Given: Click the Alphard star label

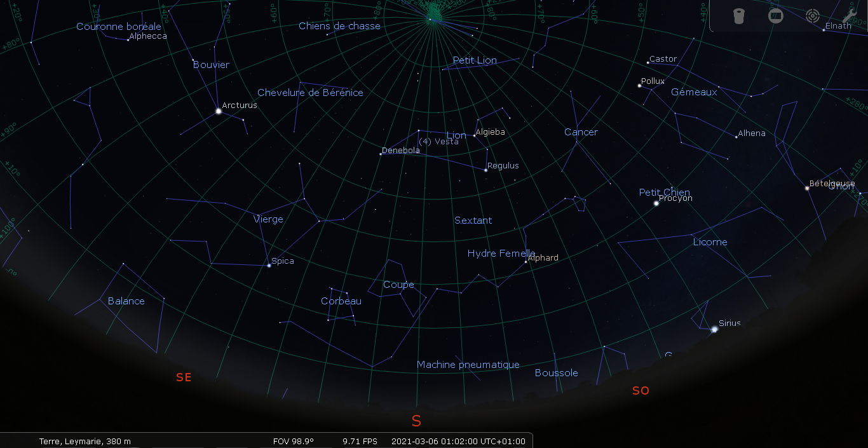Looking at the screenshot, I should pyautogui.click(x=543, y=257).
